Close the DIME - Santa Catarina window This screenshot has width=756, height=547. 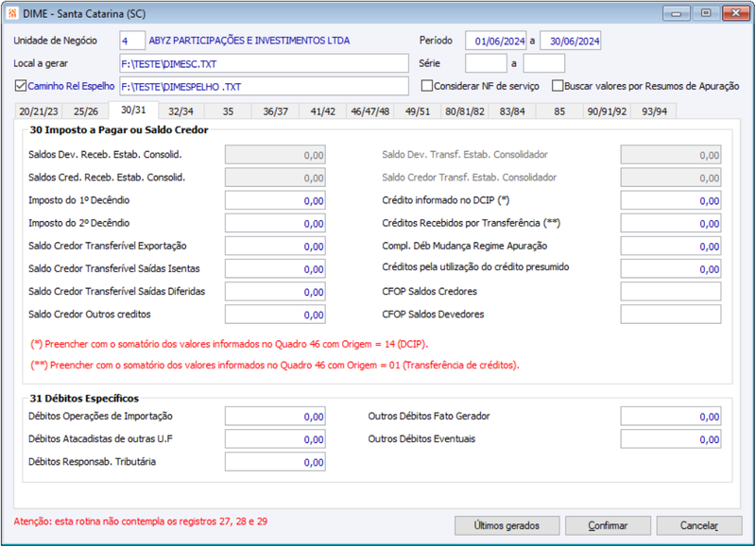(736, 13)
